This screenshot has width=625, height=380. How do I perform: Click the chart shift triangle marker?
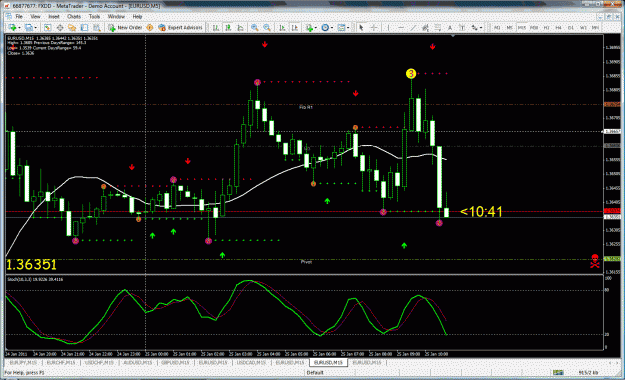453,36
